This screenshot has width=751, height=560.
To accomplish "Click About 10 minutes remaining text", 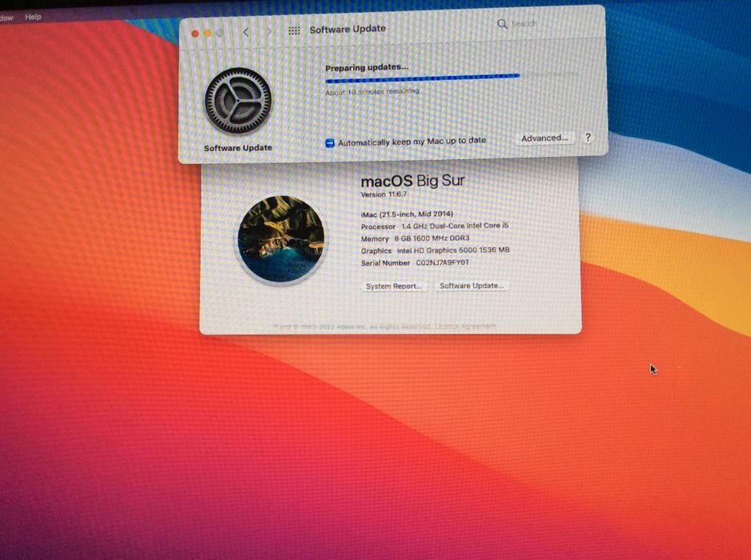I will 372,91.
